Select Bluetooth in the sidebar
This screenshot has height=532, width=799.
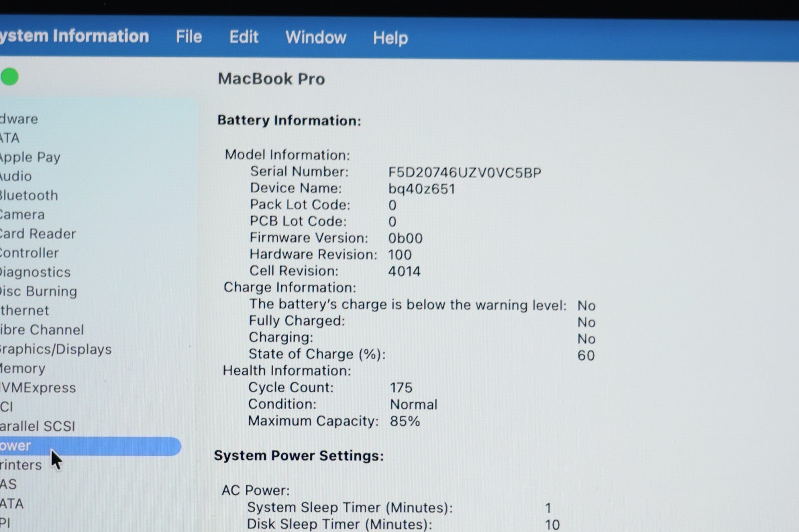point(29,196)
